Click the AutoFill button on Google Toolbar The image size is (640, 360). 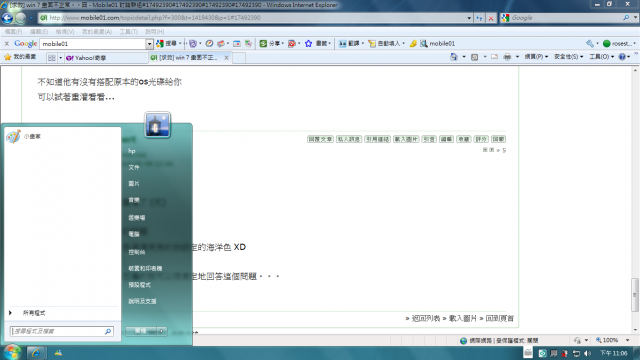click(x=385, y=43)
